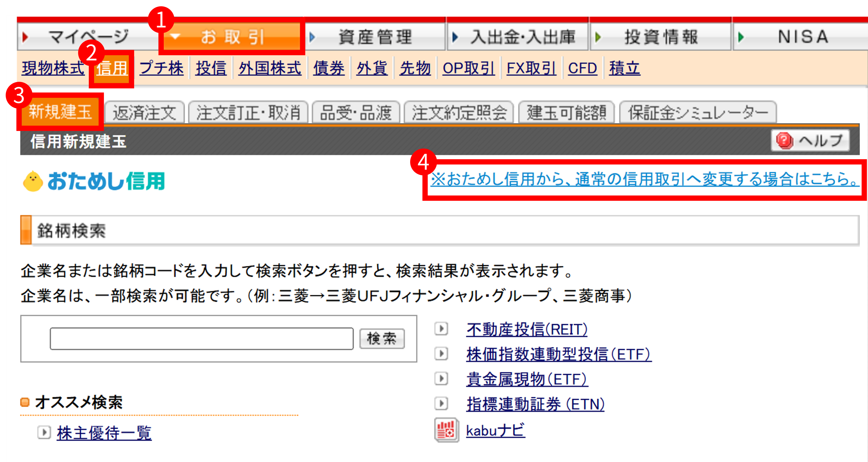This screenshot has height=462, width=868.
Task: Click arrow icon beside 指標連動証券(ETN)
Action: (x=441, y=403)
